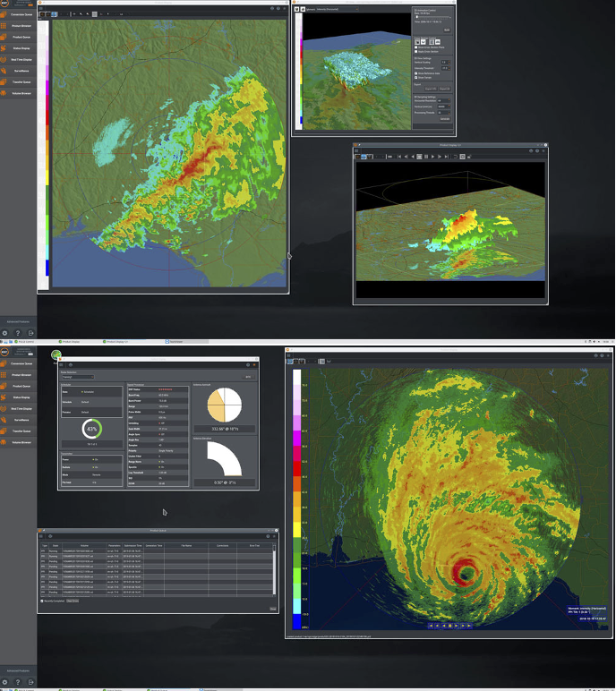Image resolution: width=616 pixels, height=691 pixels.
Task: Expand the Radar Selection dropdown
Action: [77, 378]
